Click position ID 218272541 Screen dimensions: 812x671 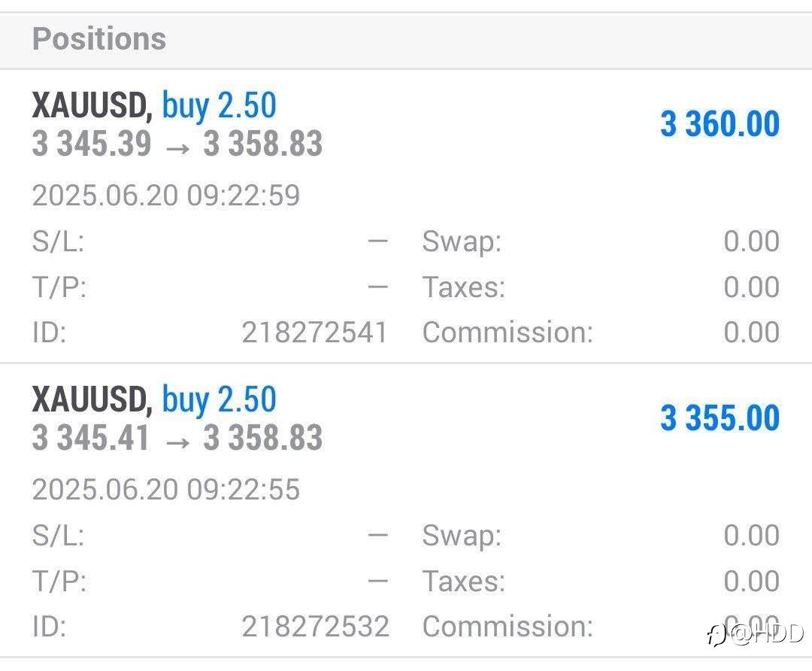pyautogui.click(x=315, y=332)
